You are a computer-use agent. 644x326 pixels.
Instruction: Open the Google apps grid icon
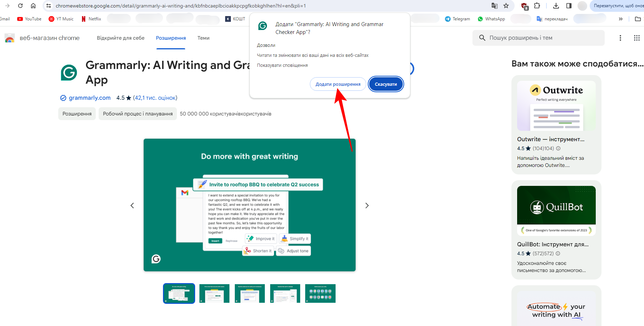click(x=636, y=38)
